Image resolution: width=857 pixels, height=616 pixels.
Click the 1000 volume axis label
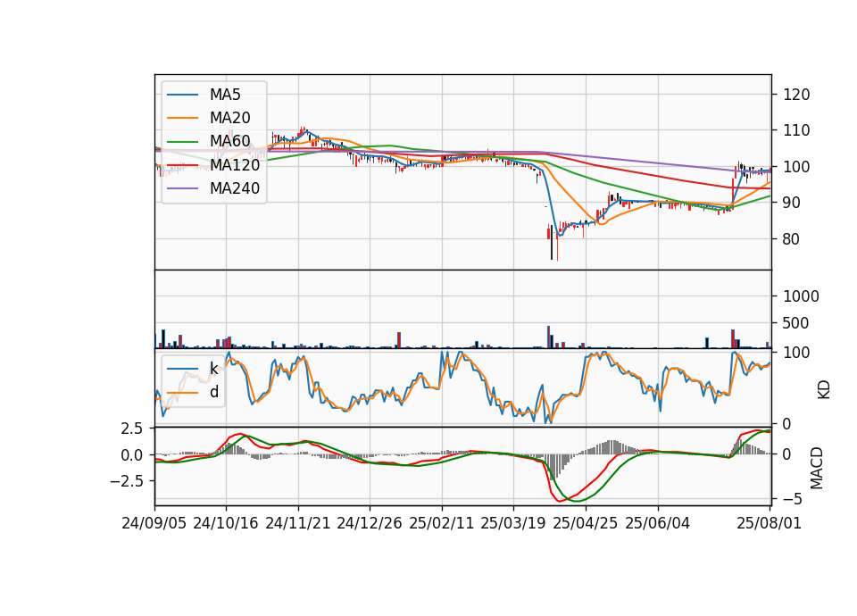[802, 296]
